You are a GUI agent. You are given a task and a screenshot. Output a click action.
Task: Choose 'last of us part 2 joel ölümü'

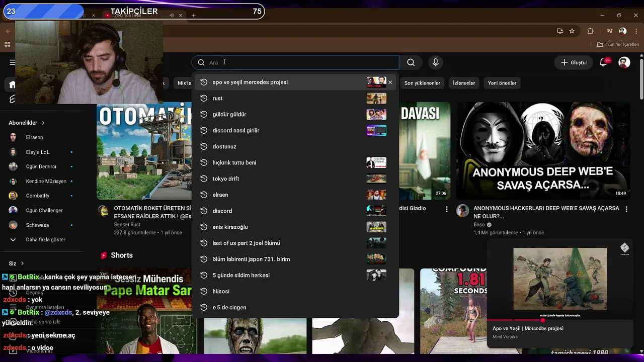click(295, 243)
